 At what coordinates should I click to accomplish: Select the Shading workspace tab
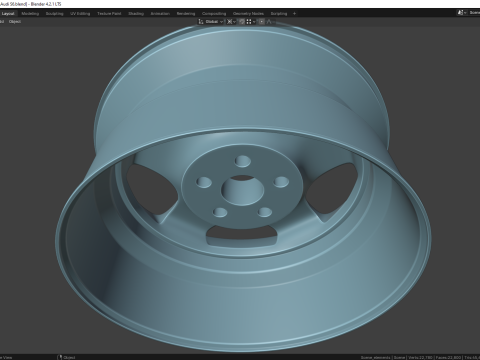coord(136,14)
